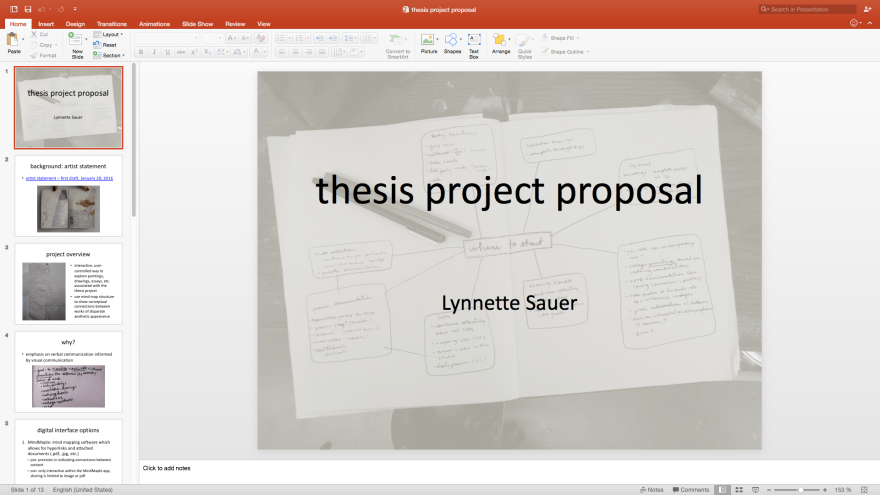The height and width of the screenshot is (495, 880).
Task: Click the Cut scissors icon
Action: pyautogui.click(x=34, y=34)
